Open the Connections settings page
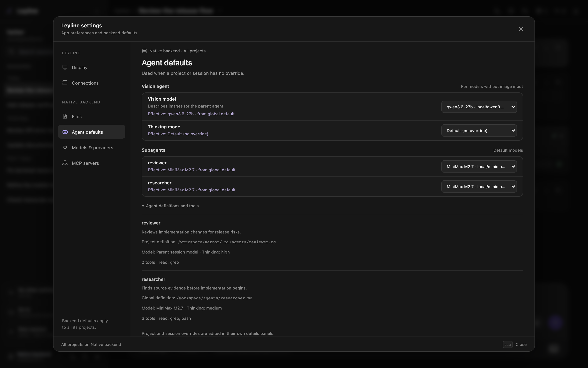Viewport: 588px width, 368px height. click(92, 83)
